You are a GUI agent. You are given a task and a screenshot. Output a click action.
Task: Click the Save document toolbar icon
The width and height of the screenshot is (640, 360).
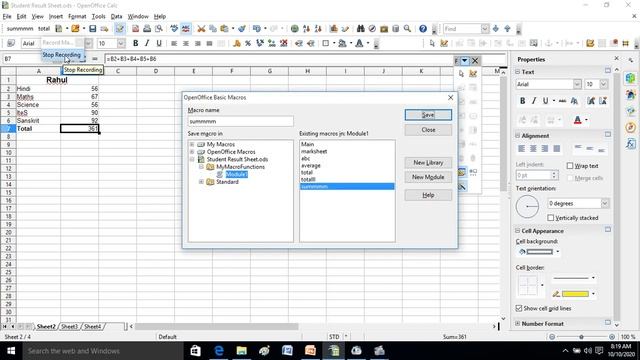tap(93, 29)
